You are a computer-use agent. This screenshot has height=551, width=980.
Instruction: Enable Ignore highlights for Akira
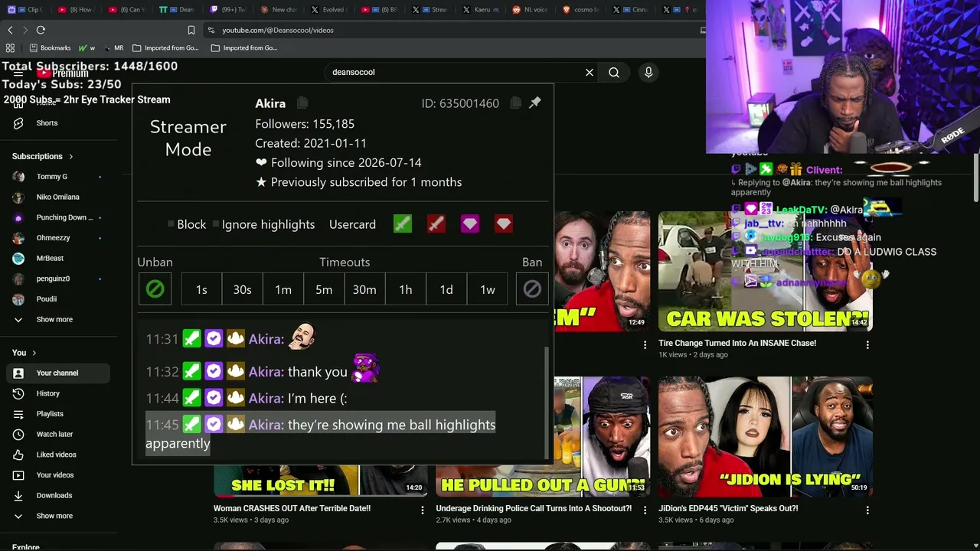217,224
